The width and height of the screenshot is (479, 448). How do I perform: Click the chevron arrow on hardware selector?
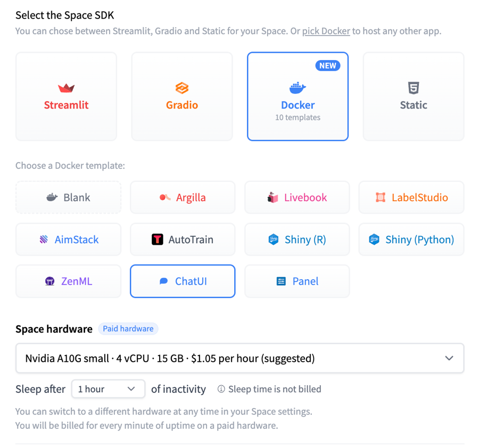coord(449,358)
